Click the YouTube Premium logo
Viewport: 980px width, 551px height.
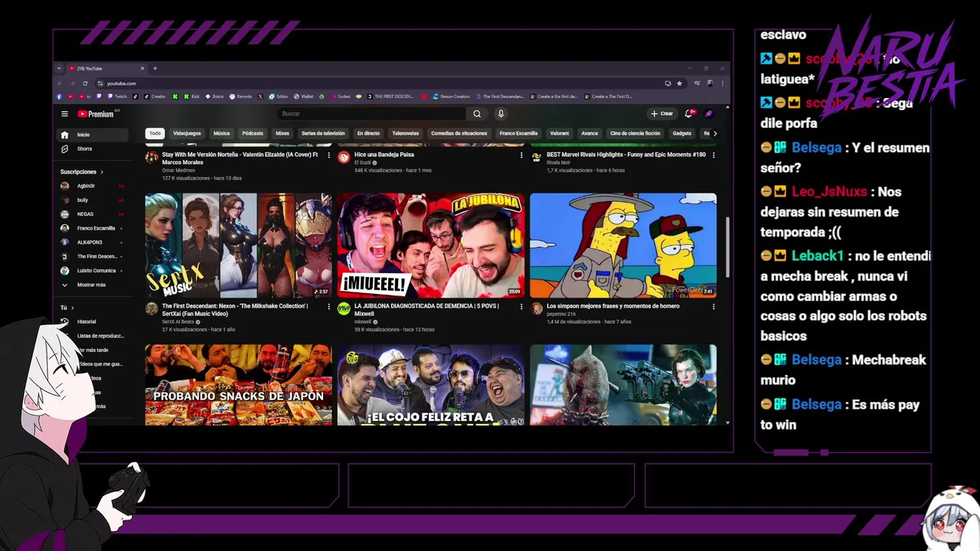96,114
